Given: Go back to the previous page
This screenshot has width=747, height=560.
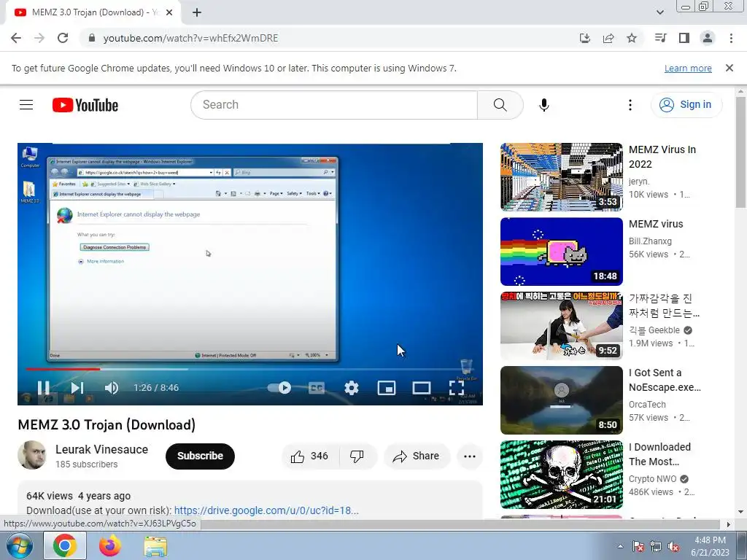Looking at the screenshot, I should [16, 38].
